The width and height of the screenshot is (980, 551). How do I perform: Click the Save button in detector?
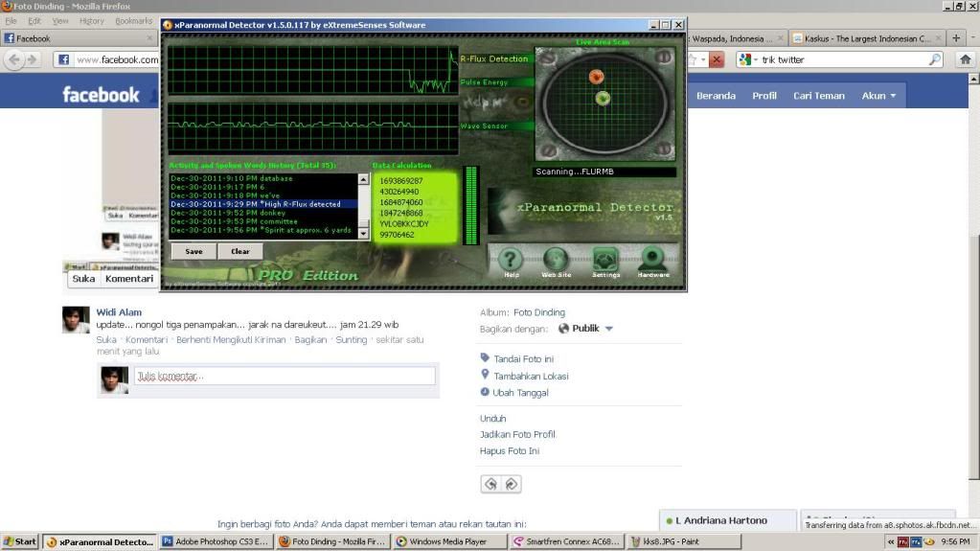pos(194,251)
